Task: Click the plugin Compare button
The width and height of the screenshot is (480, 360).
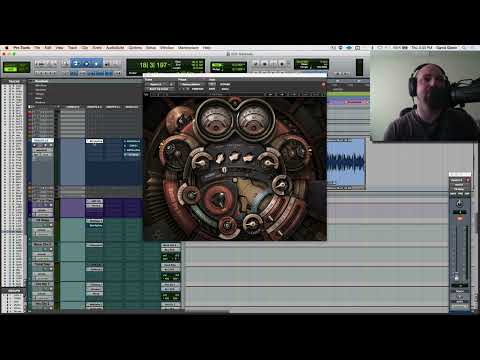Action: pos(198,89)
